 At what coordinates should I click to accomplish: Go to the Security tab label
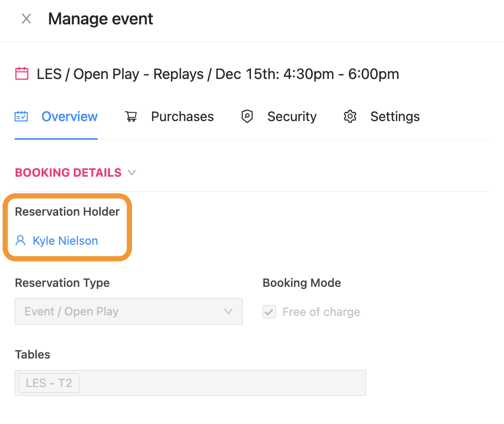point(291,116)
